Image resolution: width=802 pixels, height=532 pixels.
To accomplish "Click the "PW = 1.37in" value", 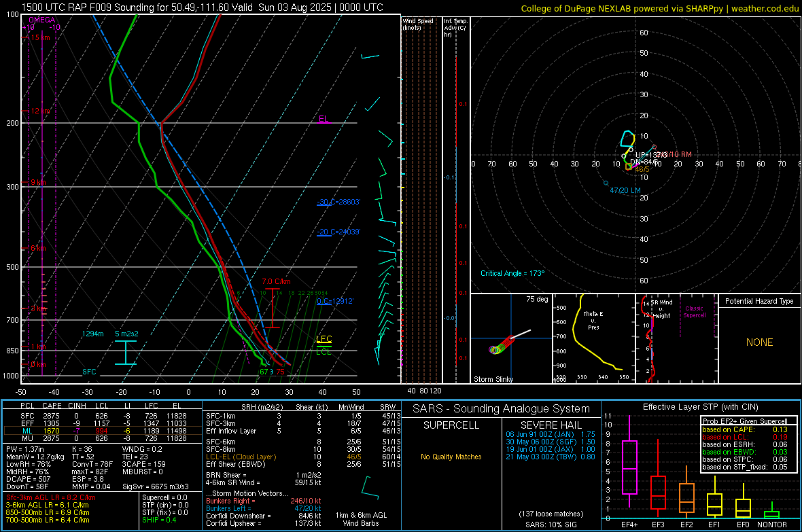I will point(25,449).
